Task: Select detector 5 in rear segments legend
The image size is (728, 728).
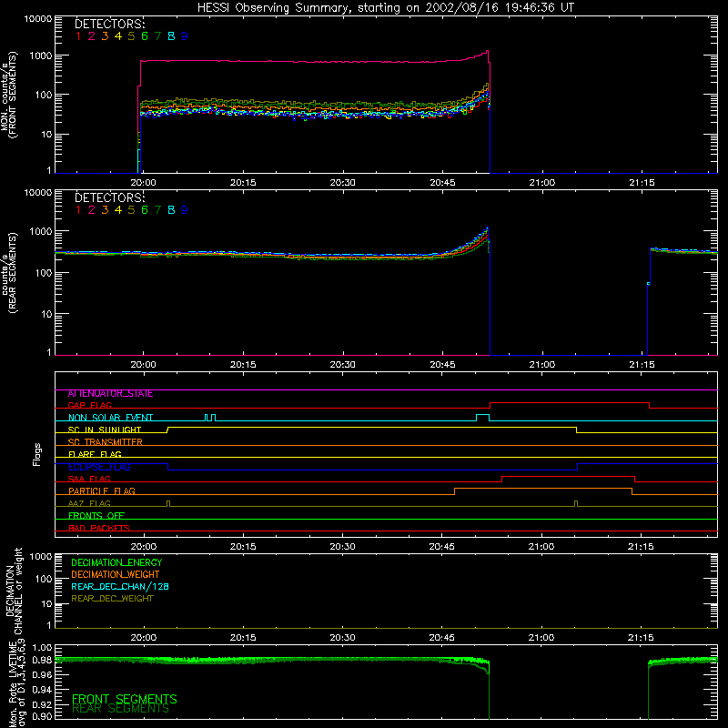Action: pos(131,210)
